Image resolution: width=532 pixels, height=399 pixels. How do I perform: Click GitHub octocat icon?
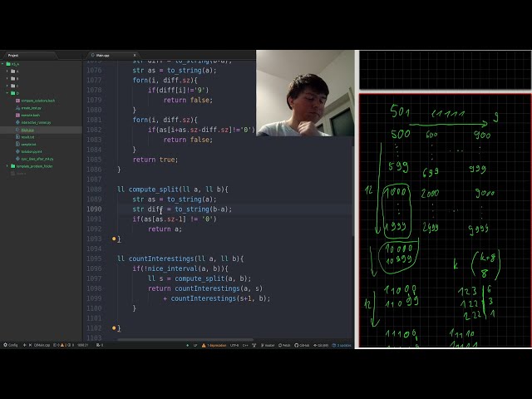point(296,346)
